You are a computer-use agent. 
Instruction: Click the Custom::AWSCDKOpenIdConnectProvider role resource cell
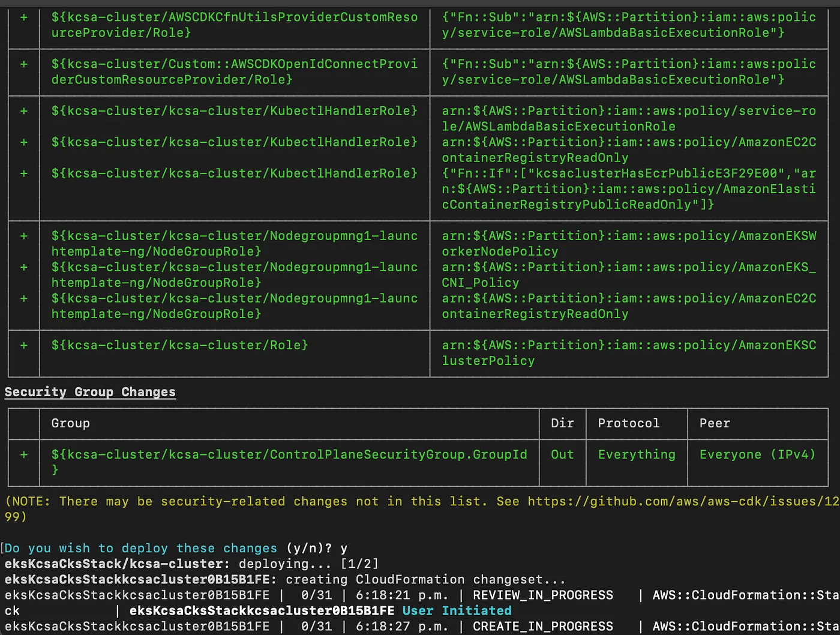(x=235, y=71)
